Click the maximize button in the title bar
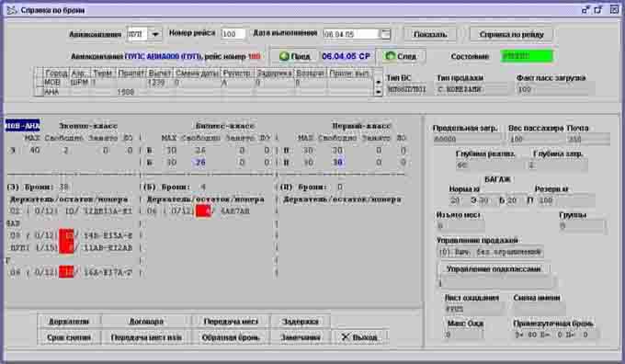This screenshot has width=625, height=364. [598, 10]
